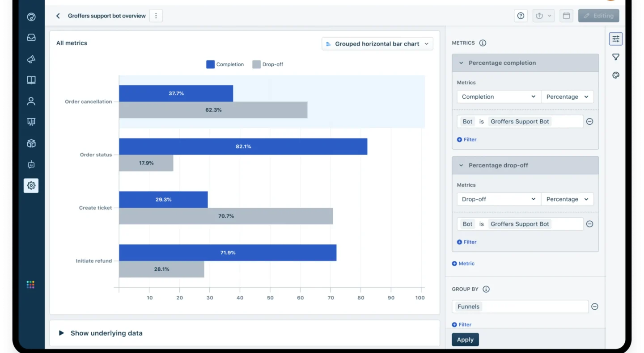Toggle Completion series in chart legend

[225, 64]
